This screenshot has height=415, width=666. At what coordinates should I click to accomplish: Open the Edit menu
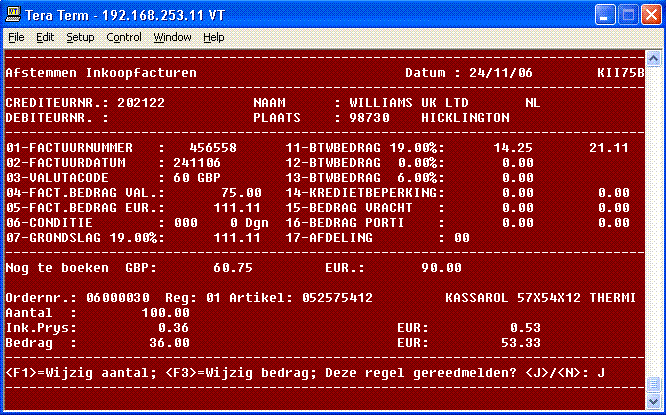[x=45, y=37]
